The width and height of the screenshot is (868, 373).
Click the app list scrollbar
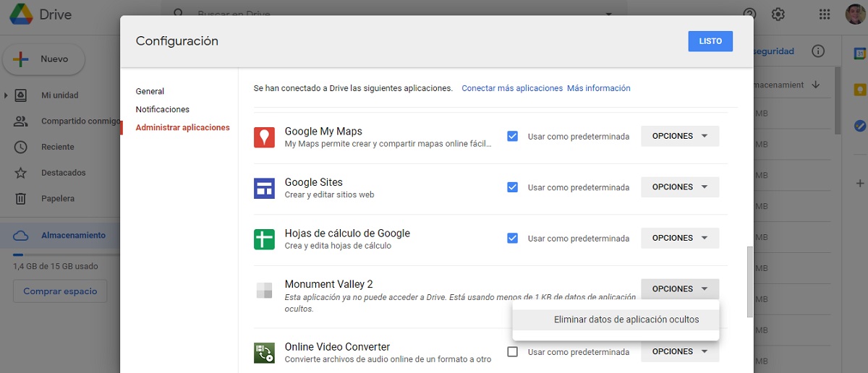[x=749, y=282]
